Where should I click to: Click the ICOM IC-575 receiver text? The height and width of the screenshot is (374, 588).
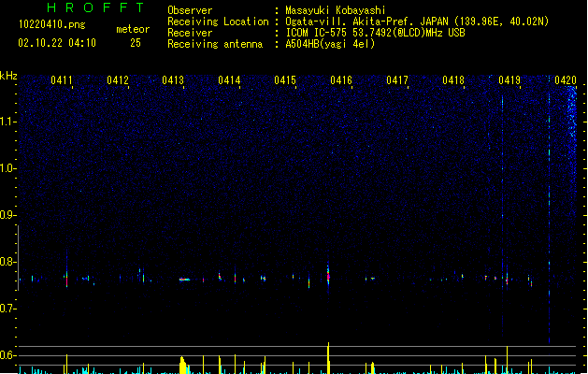376,33
